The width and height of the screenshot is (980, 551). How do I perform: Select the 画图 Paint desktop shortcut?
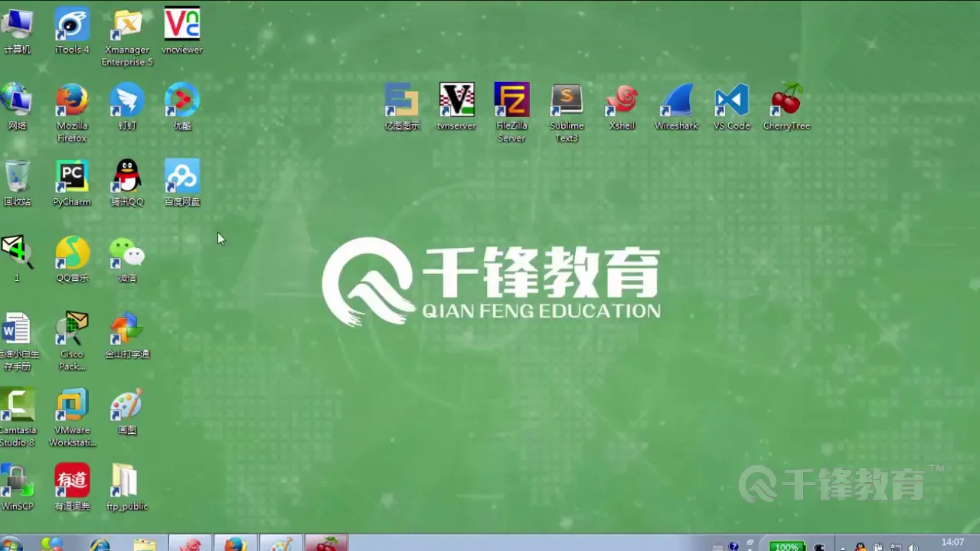click(x=127, y=411)
